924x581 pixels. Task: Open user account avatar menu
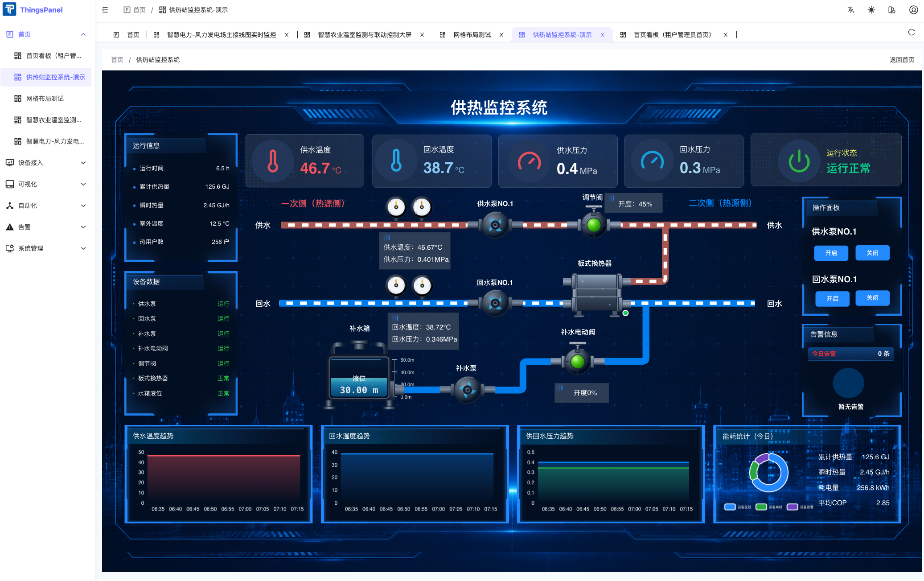913,10
